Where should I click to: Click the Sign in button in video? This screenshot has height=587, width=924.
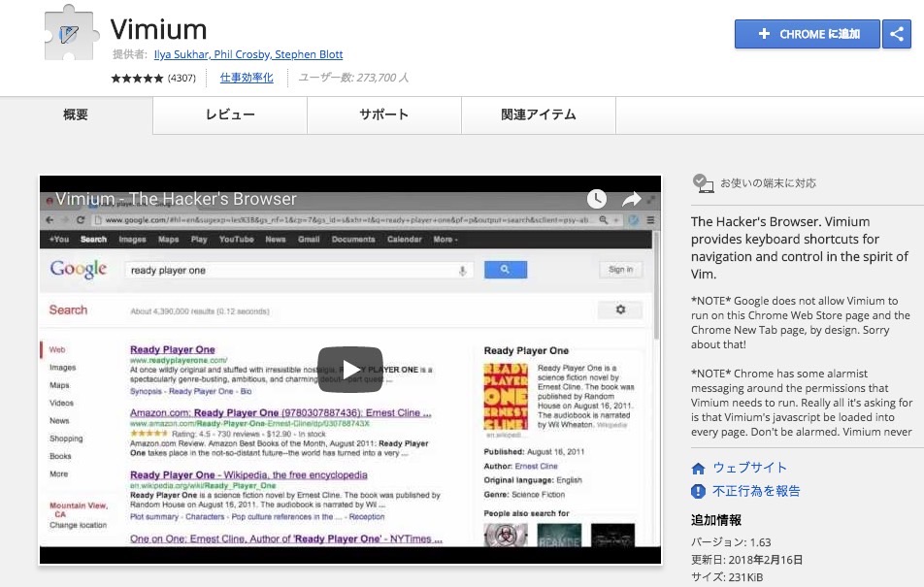(x=620, y=270)
